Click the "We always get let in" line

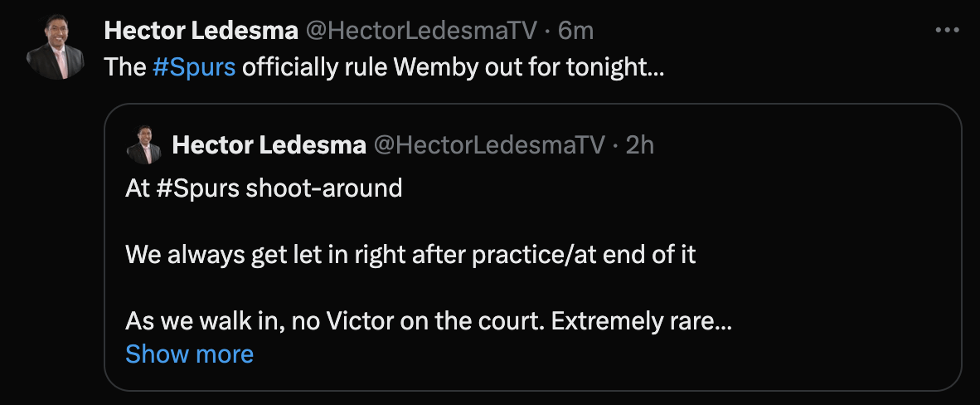(249, 254)
